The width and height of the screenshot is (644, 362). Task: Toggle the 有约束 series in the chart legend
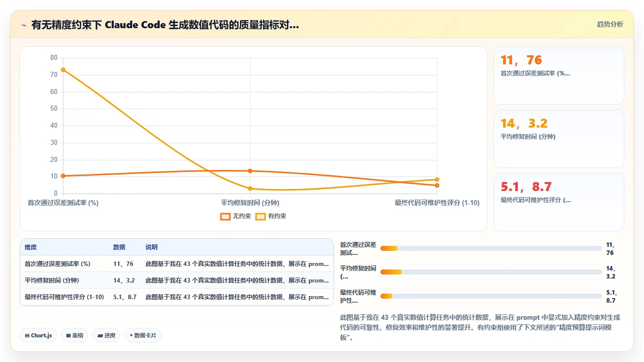click(271, 216)
